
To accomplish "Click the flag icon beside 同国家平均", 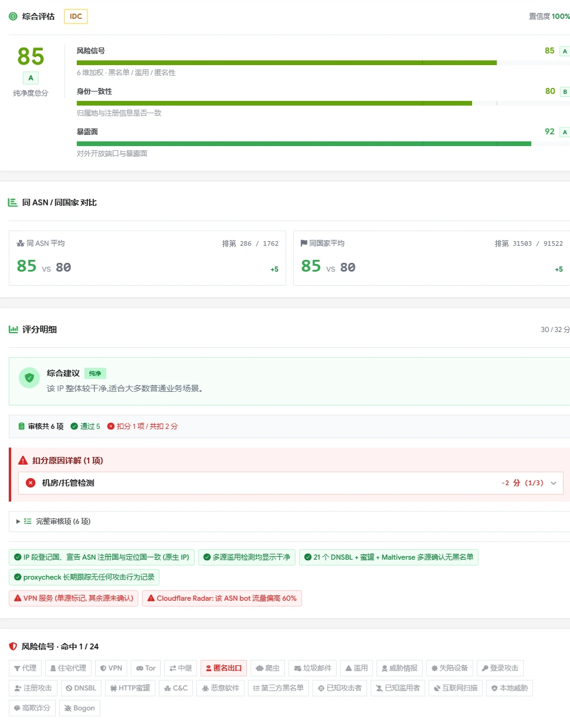I will pos(304,243).
